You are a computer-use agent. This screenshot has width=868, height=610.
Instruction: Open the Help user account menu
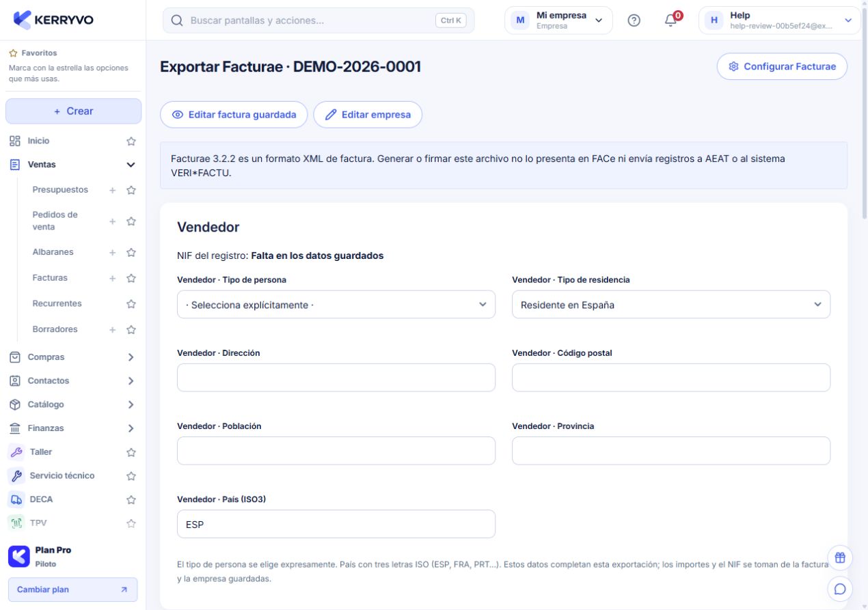(779, 20)
